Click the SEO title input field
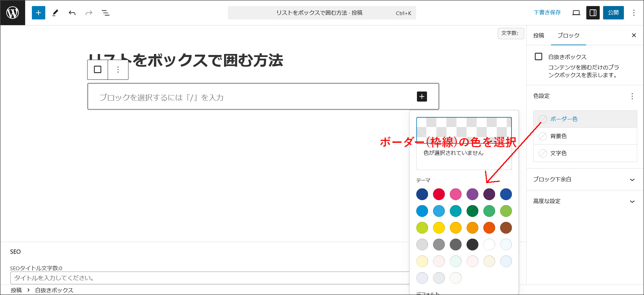 [210, 278]
